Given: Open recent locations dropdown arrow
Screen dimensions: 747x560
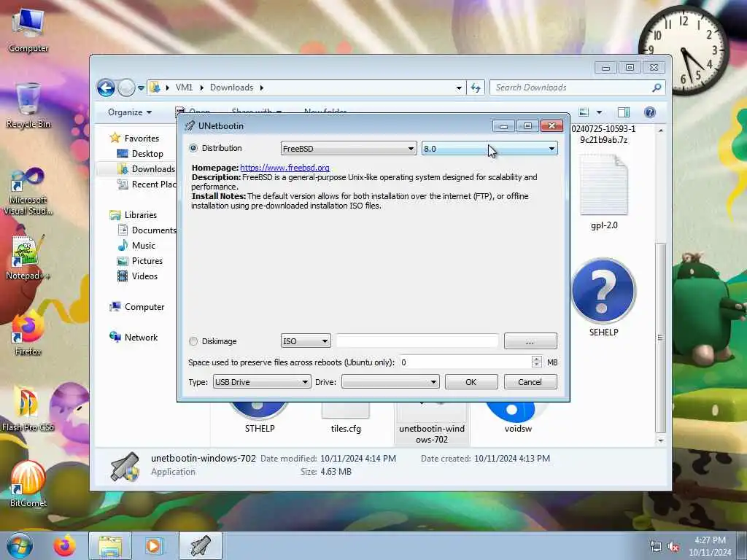Looking at the screenshot, I should pos(141,88).
